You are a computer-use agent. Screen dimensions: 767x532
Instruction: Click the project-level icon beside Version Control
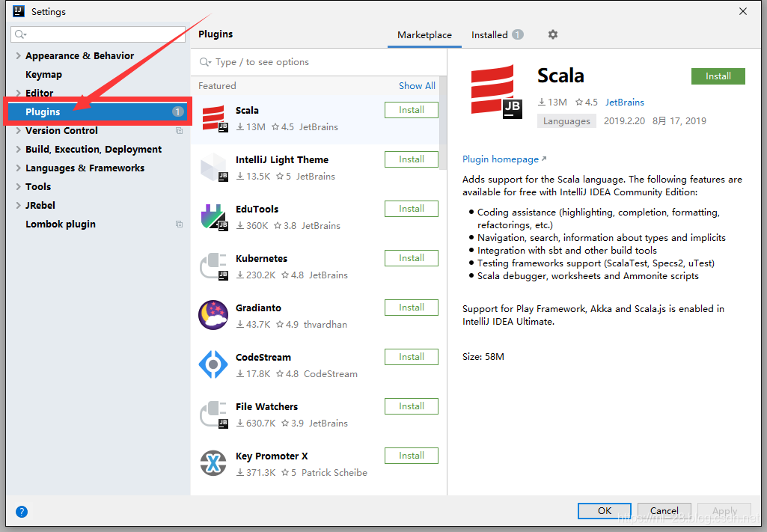tap(179, 130)
